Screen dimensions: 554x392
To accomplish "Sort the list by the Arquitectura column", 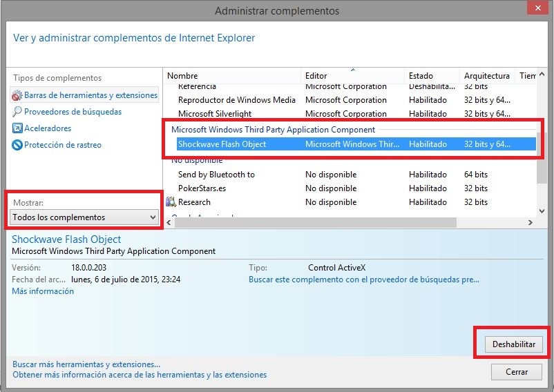I will [x=488, y=75].
